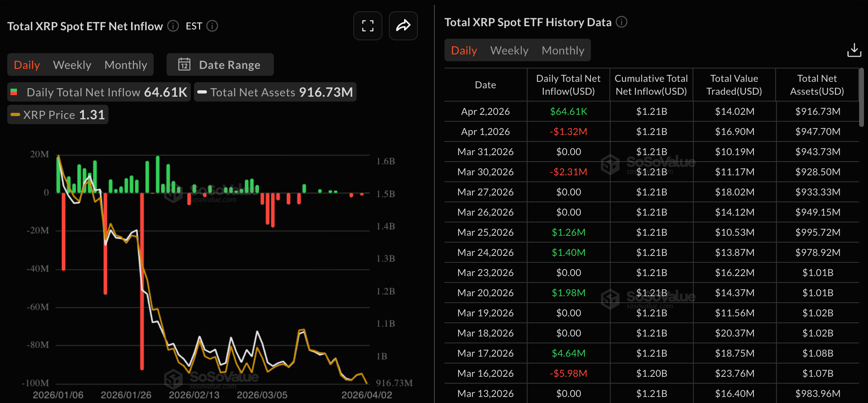The image size is (868, 403).
Task: Click the share arrow icon
Action: 403,26
